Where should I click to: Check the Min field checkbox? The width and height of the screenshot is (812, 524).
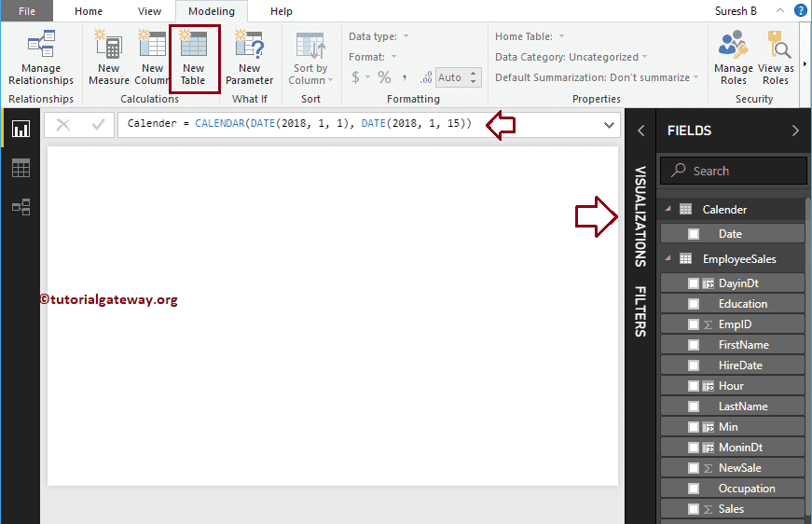[x=694, y=427]
